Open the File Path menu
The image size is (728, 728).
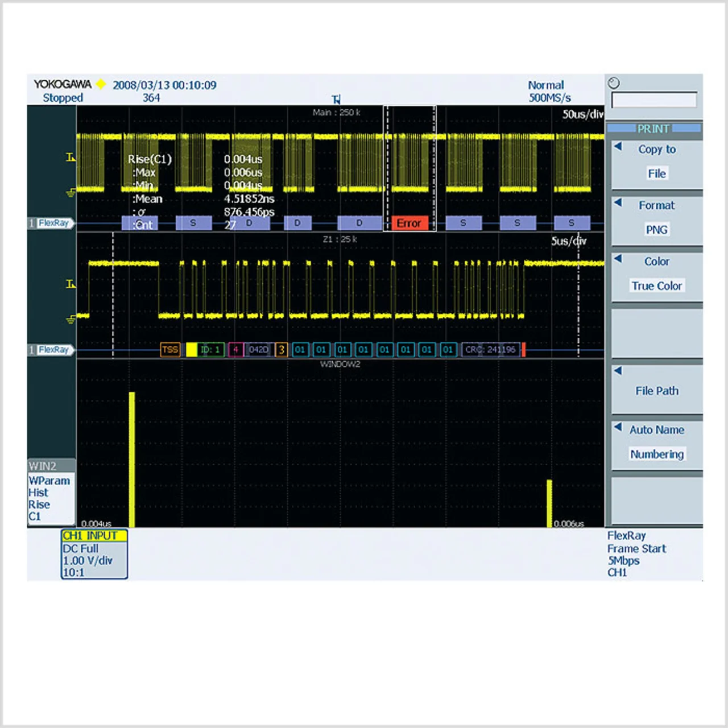coord(657,391)
